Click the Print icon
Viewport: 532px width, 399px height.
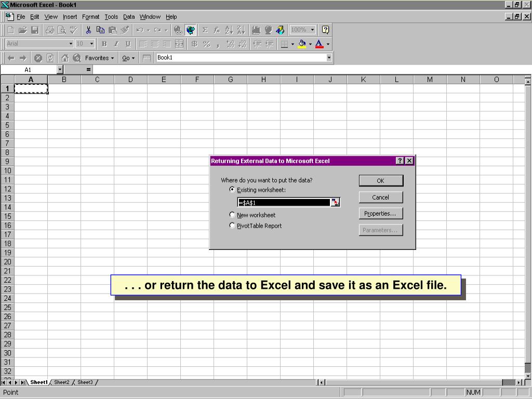[x=49, y=30]
